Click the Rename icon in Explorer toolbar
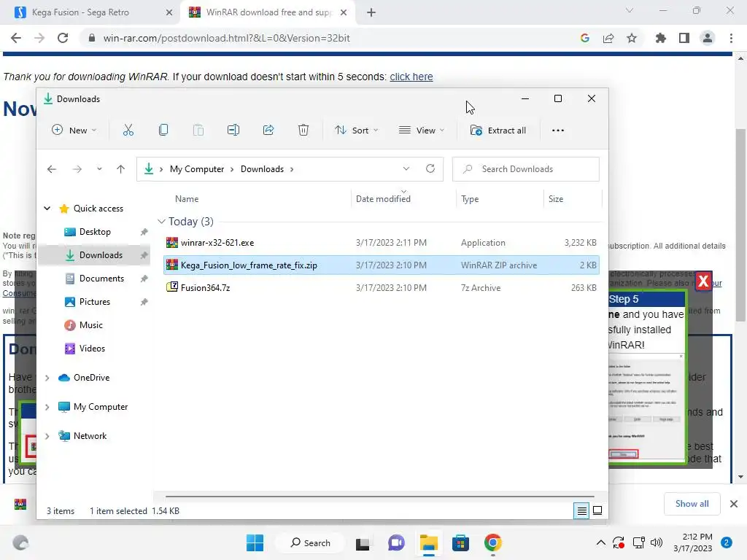Screen dimensions: 747x560 (x=233, y=130)
